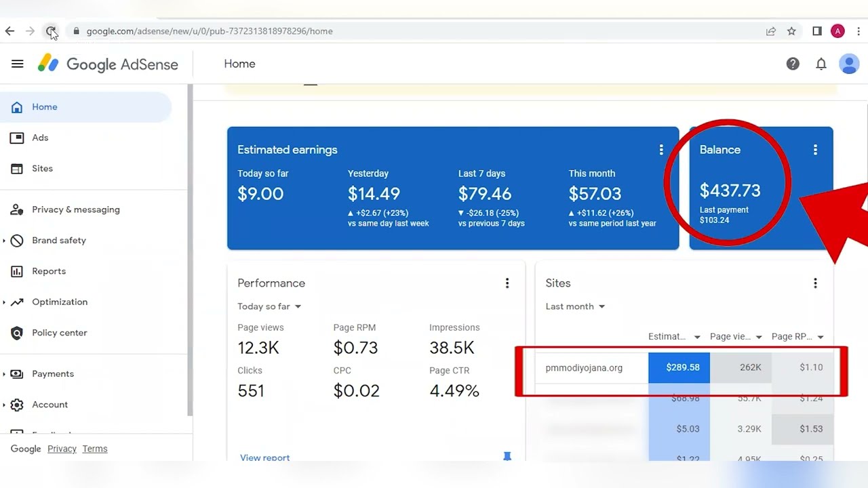Click the 38.5K impressions value
The height and width of the screenshot is (488, 868).
[452, 348]
